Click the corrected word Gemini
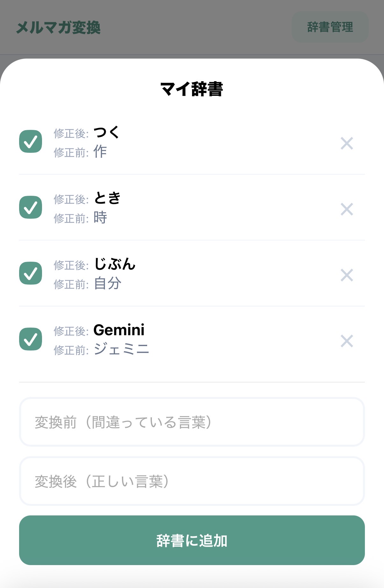 pyautogui.click(x=119, y=330)
